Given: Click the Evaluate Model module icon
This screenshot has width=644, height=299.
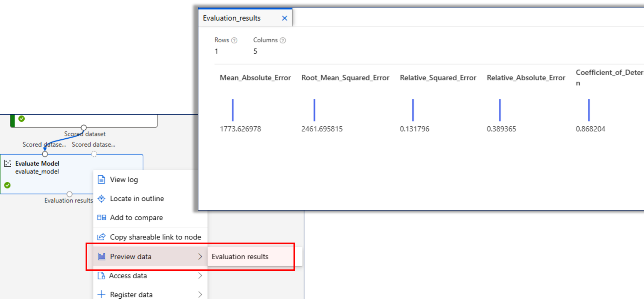Looking at the screenshot, I should click(7, 163).
